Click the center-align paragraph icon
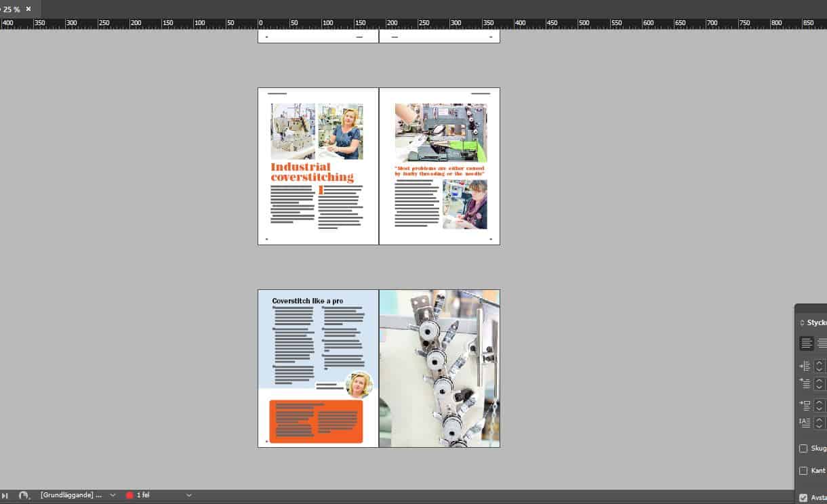 click(x=822, y=343)
